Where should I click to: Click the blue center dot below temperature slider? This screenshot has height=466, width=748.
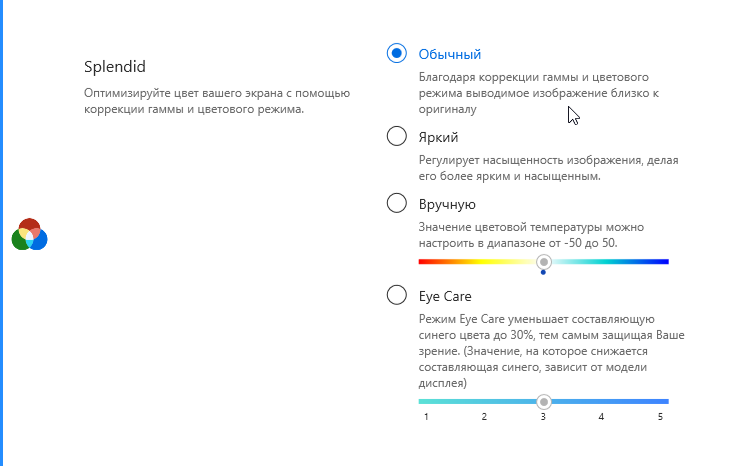(544, 272)
